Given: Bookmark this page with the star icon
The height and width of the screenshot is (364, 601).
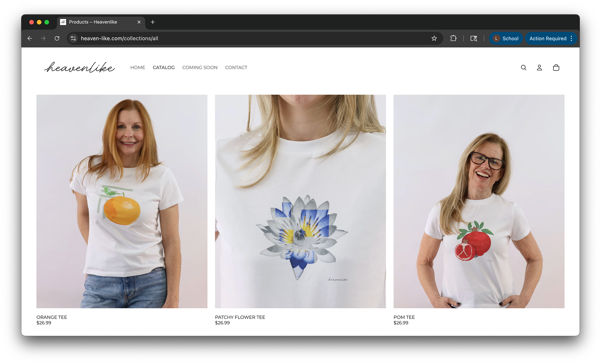Looking at the screenshot, I should pyautogui.click(x=434, y=38).
